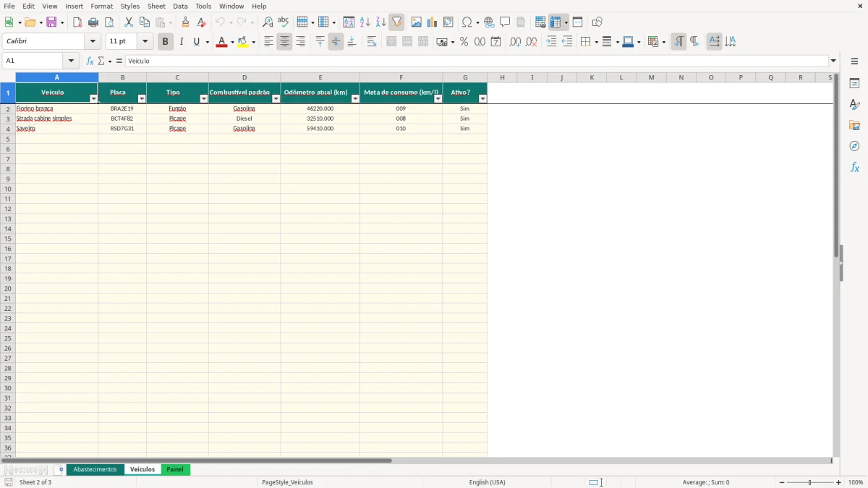Open the Placa column filter dropdown
868x488 pixels.
click(142, 99)
